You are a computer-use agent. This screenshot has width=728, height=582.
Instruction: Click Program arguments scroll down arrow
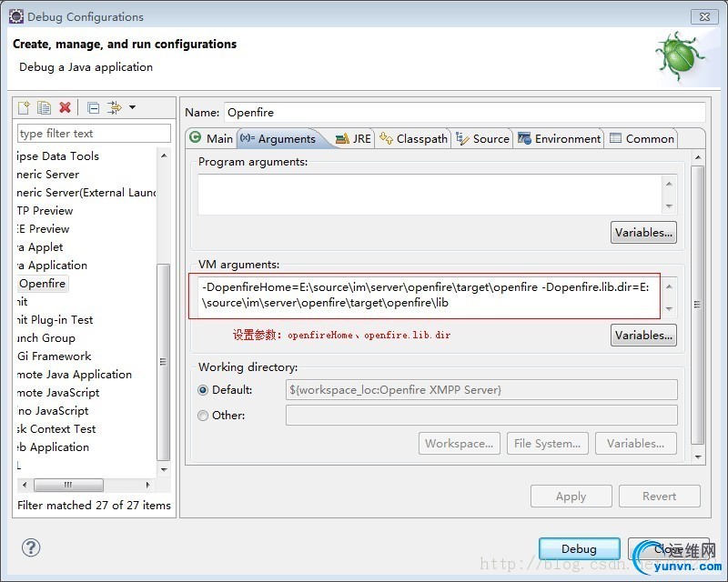(669, 206)
